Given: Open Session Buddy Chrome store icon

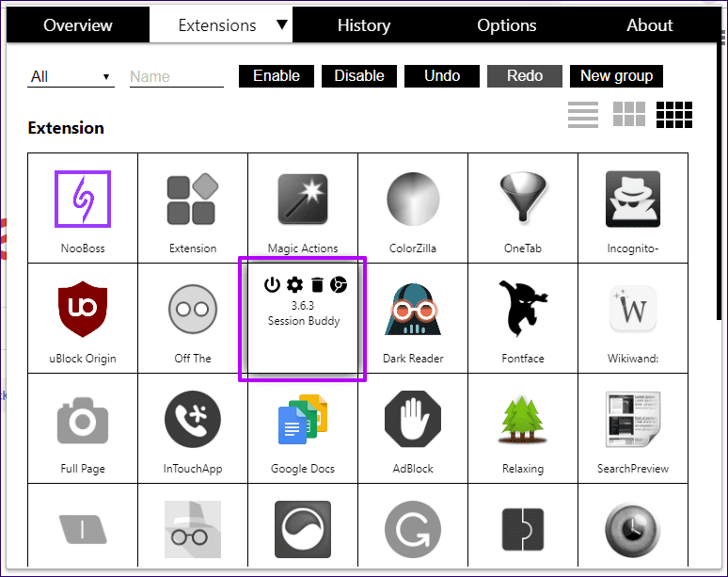Looking at the screenshot, I should 339,284.
